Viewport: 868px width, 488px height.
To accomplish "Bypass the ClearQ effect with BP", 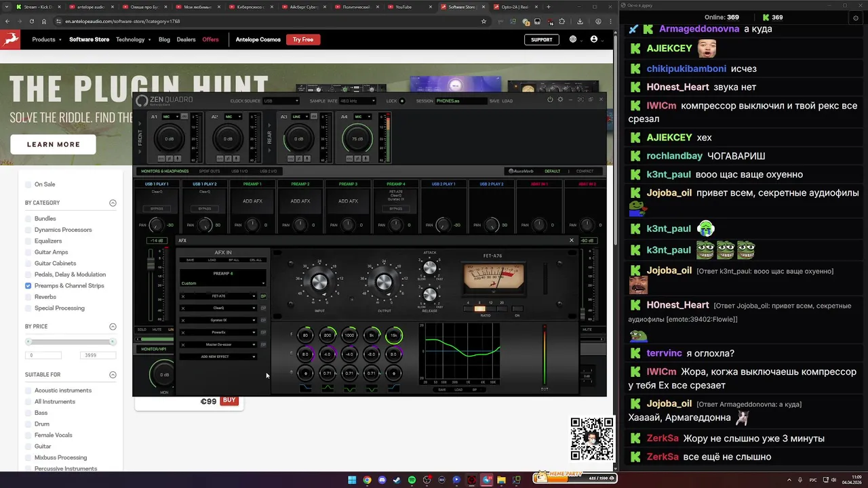I will pos(263,308).
